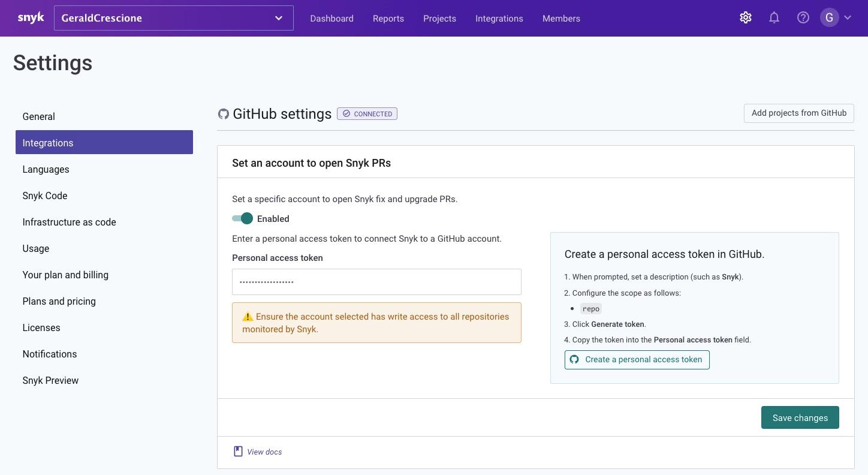Click 'Create a personal access token in GitHub.' heading

click(664, 254)
